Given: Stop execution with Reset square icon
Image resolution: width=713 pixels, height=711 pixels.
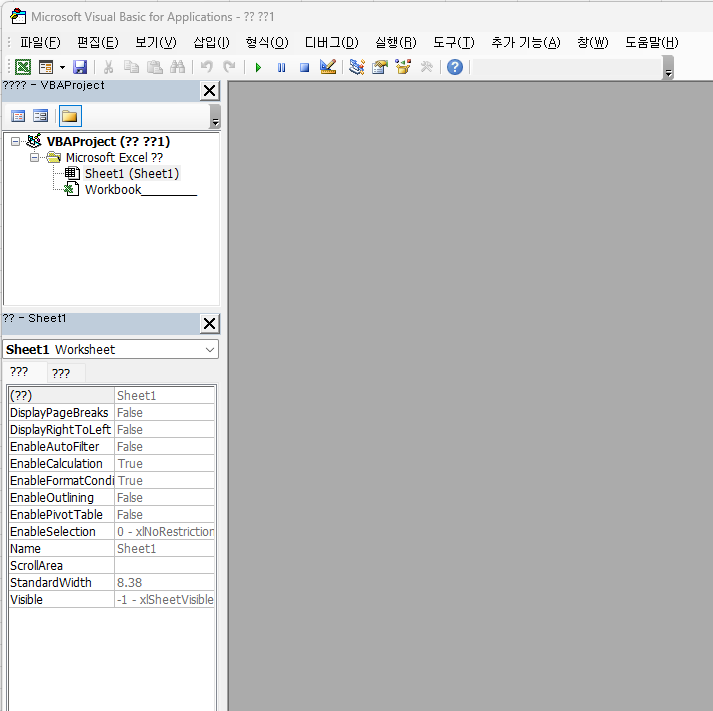Looking at the screenshot, I should (x=304, y=67).
